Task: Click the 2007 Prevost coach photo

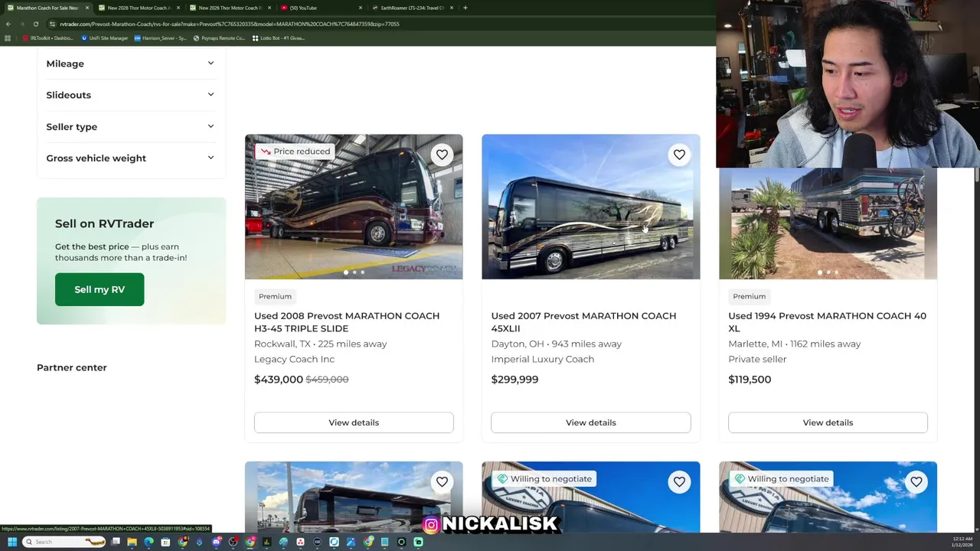Action: [x=591, y=207]
